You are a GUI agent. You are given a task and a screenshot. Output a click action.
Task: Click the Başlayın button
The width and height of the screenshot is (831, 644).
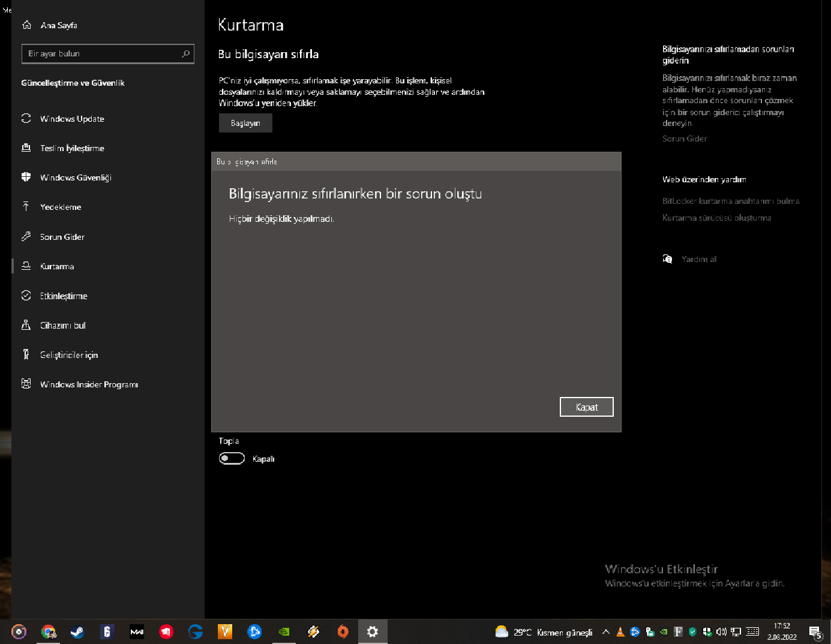pos(245,123)
